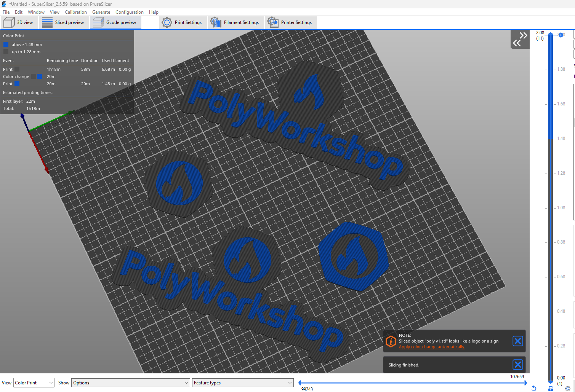Click the blue 'above 1.48 mm' color swatch

6,44
